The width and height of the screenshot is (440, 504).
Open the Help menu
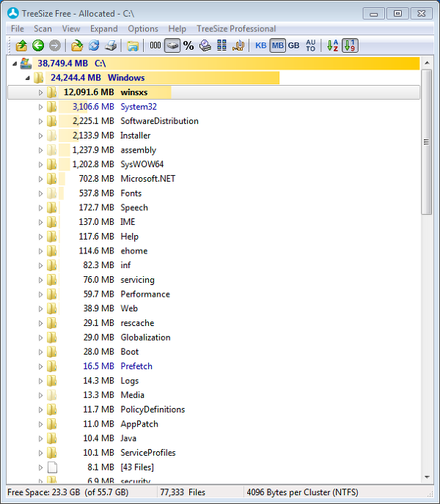177,29
